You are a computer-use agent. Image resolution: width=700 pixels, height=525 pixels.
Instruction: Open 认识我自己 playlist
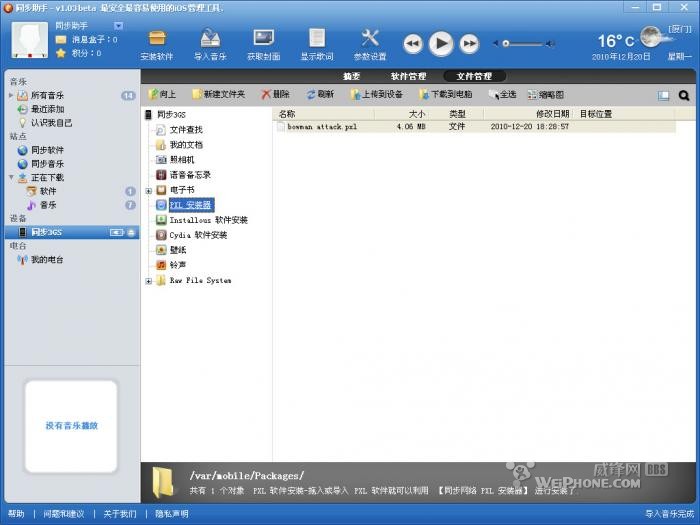coord(51,123)
